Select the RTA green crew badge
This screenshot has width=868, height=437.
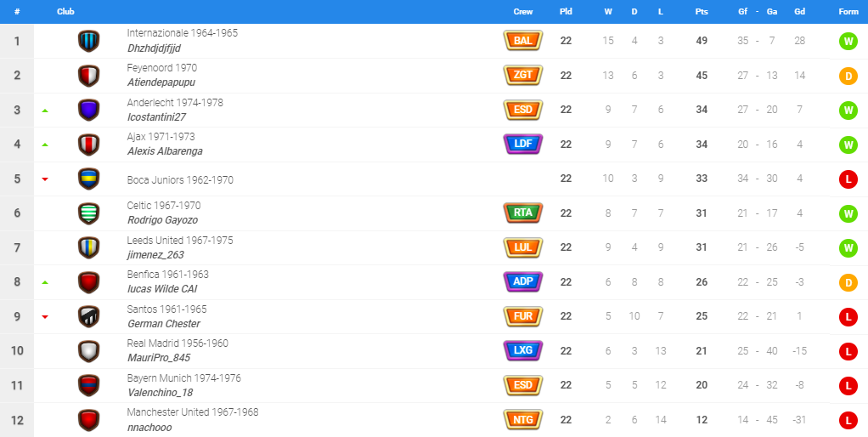[x=522, y=213]
